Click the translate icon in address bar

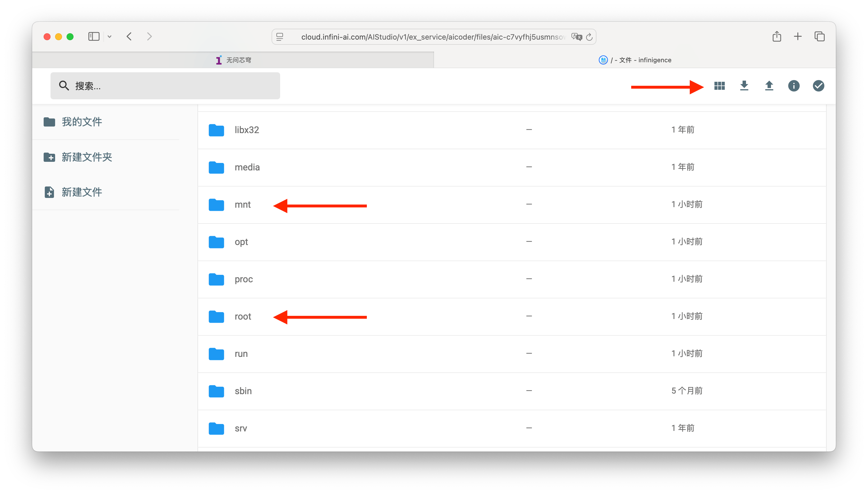(x=576, y=37)
